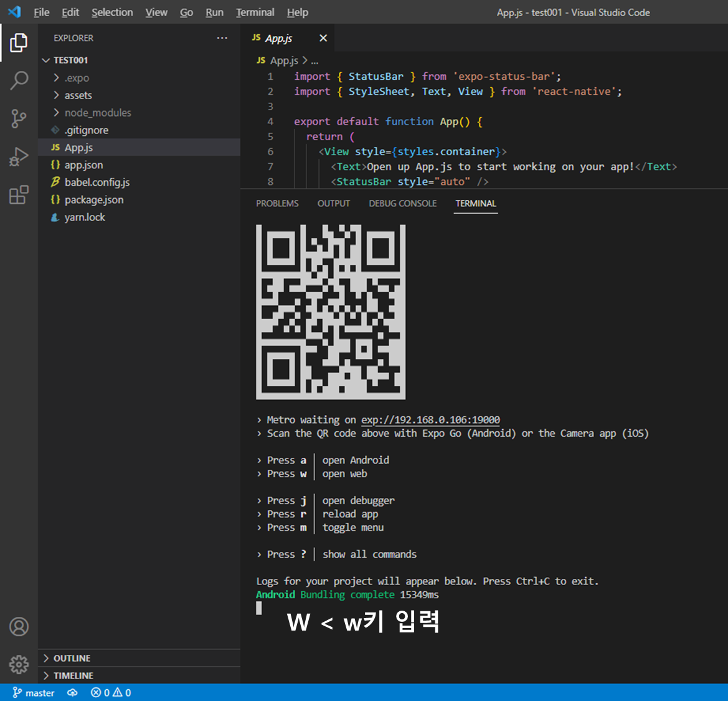Expand the assets folder
Viewport: 728px width, 701px height.
click(x=56, y=95)
